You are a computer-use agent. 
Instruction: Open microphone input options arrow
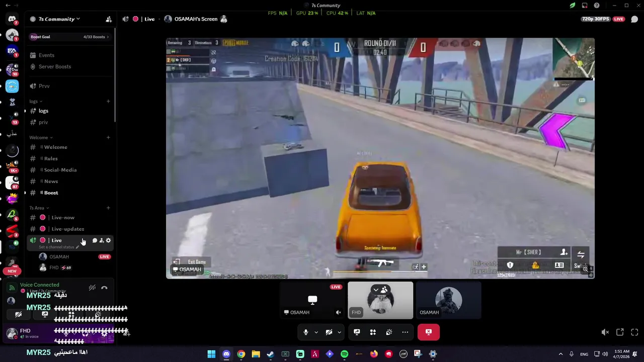pos(316,332)
